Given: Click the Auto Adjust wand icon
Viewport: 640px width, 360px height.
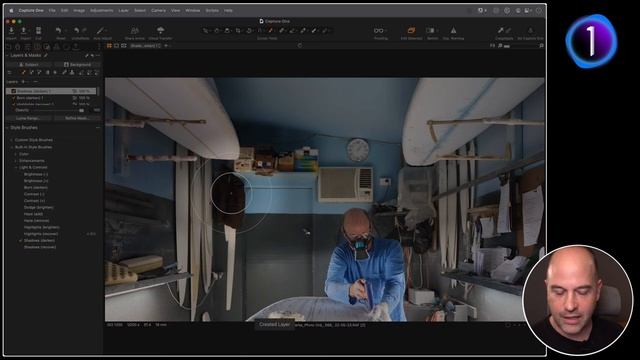Looking at the screenshot, I should tap(100, 31).
